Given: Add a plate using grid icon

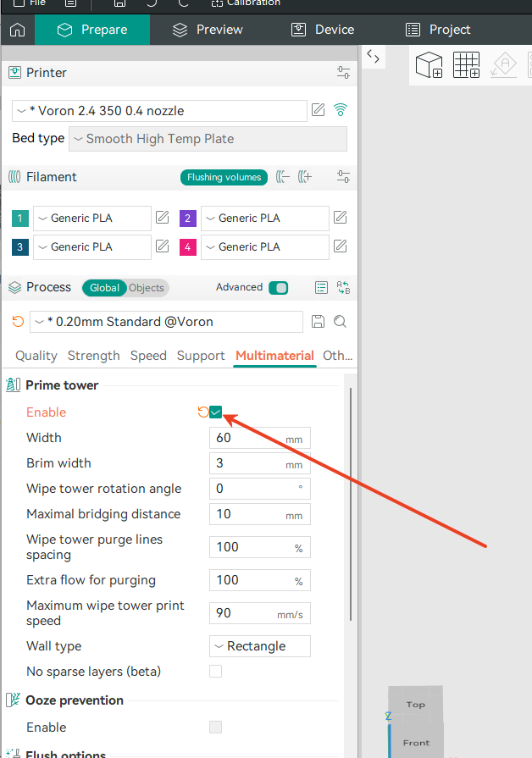Looking at the screenshot, I should click(x=466, y=64).
